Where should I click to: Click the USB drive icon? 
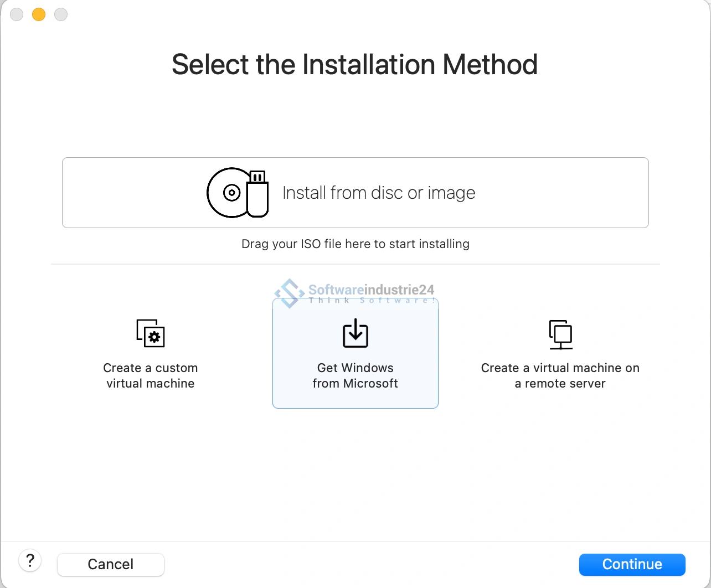pos(257,194)
